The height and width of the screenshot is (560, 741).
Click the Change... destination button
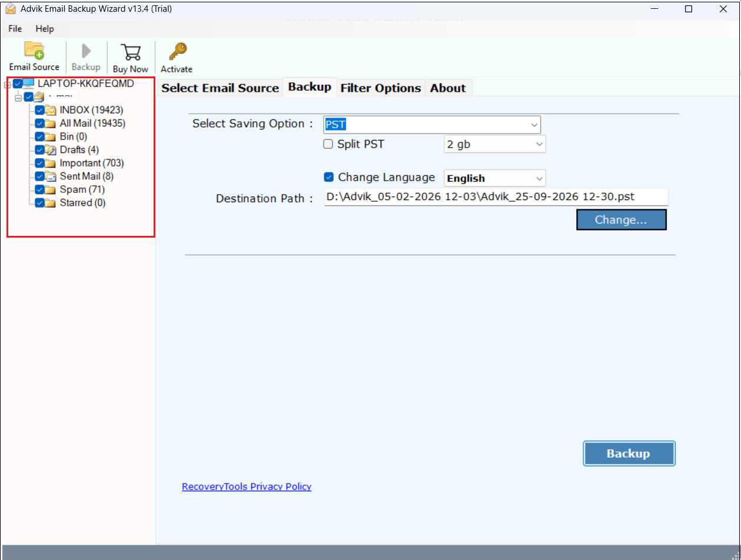tap(621, 219)
